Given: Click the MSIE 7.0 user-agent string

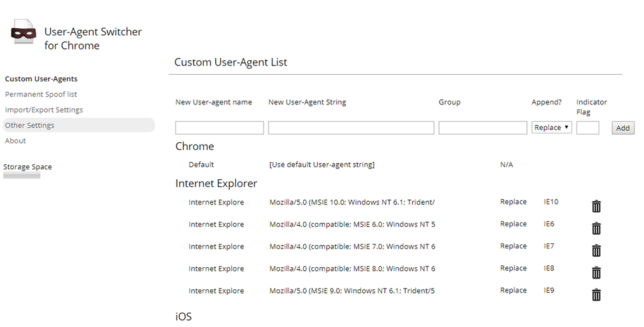Looking at the screenshot, I should click(352, 247).
